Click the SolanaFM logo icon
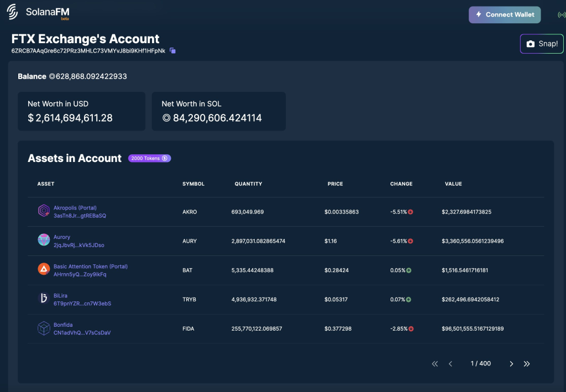 point(12,12)
